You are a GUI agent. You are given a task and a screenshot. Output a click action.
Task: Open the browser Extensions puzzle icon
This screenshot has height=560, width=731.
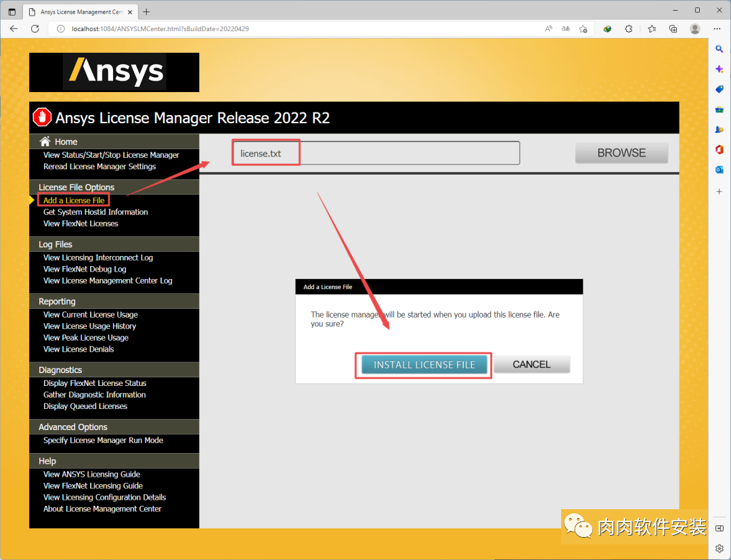628,29
